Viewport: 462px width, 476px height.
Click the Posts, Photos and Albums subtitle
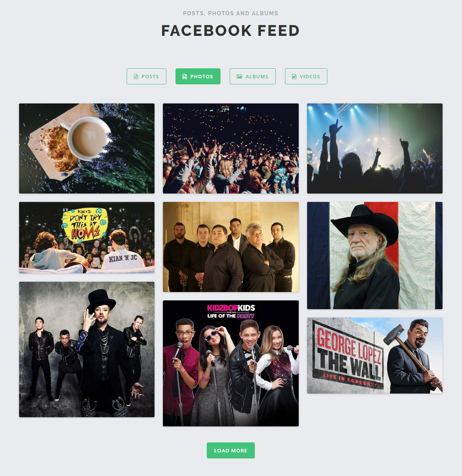[x=230, y=13]
